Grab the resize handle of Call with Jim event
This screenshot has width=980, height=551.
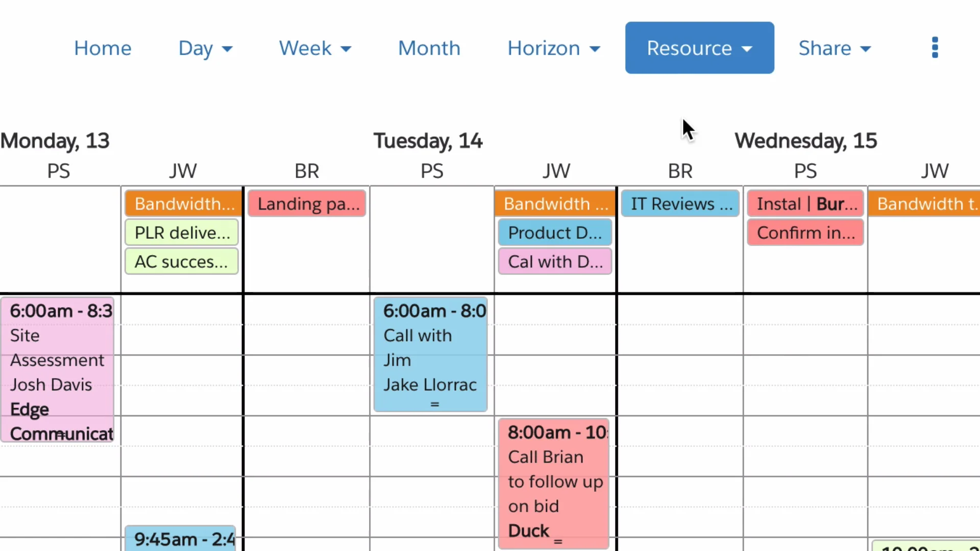click(x=435, y=405)
